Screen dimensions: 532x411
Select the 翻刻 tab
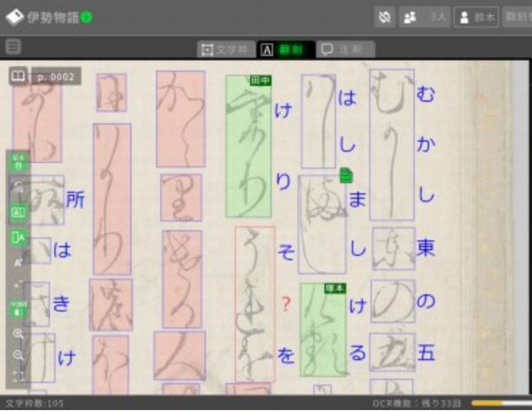point(285,49)
